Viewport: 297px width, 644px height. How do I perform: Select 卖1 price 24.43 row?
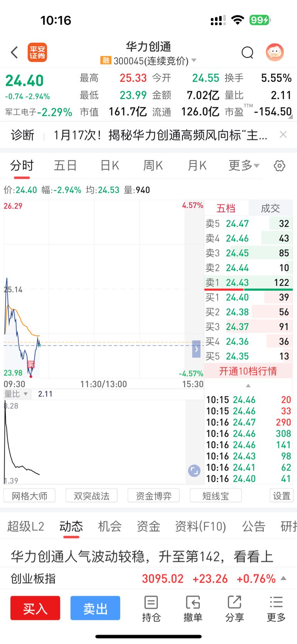point(248,282)
